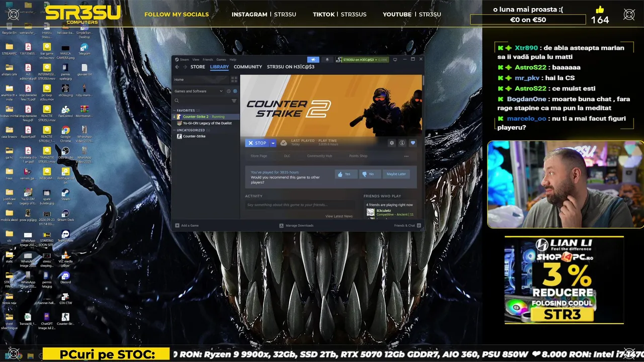644x362 pixels.
Task: Open Counter-Strike 2 manage gear icon
Action: point(391,143)
